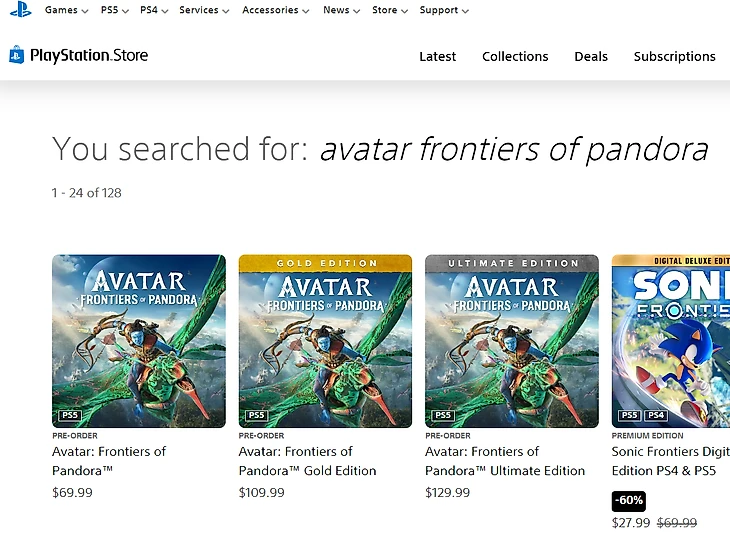Click PS5 badge on Avatar Ultimate Edition
The height and width of the screenshot is (538, 730).
pyautogui.click(x=443, y=415)
